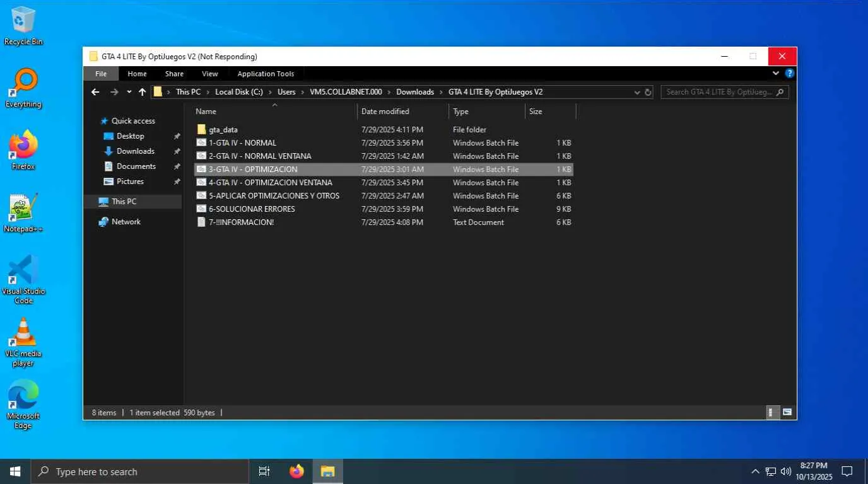Switch to the Home ribbon tab

[x=137, y=74]
